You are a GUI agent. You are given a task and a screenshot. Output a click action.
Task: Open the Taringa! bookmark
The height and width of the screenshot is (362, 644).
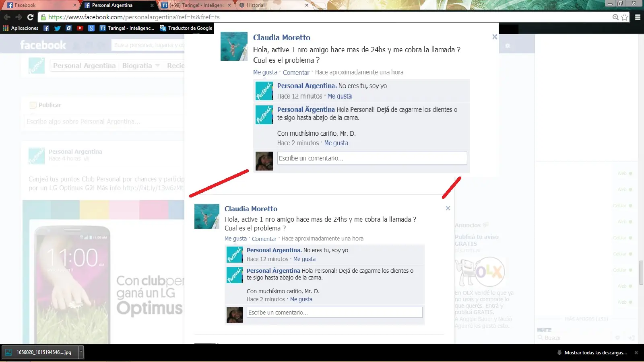pos(127,28)
